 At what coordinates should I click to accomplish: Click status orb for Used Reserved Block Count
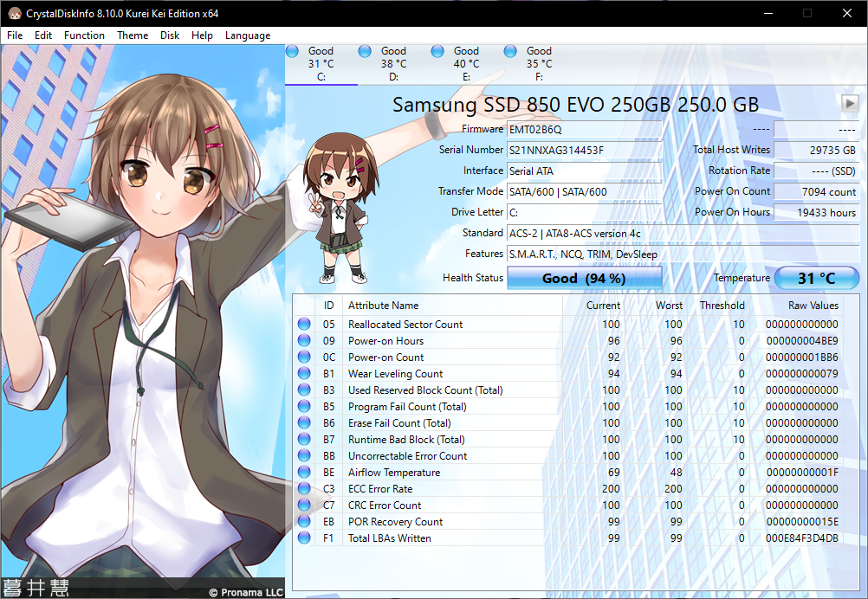click(x=304, y=390)
